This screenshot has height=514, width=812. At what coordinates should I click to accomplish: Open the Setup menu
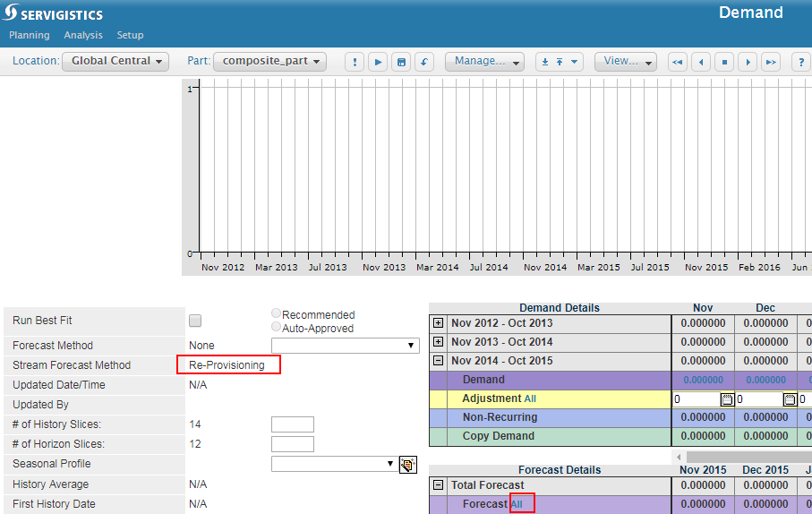point(130,35)
